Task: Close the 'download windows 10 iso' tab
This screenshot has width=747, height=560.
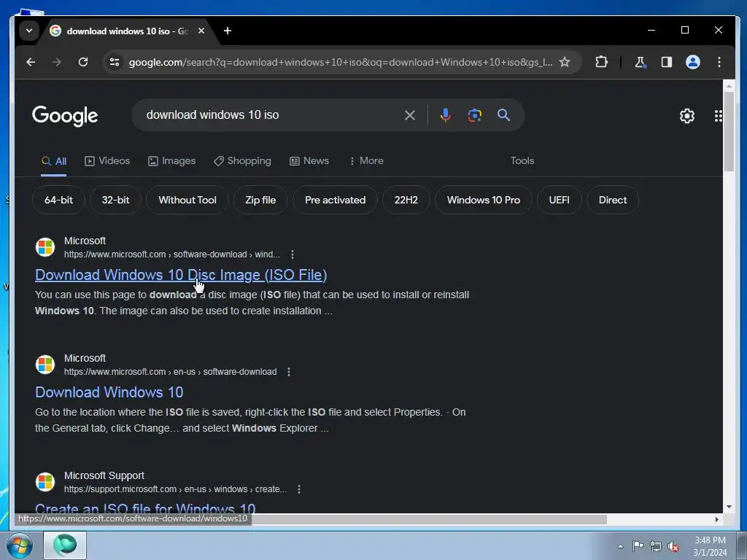Action: click(x=201, y=31)
